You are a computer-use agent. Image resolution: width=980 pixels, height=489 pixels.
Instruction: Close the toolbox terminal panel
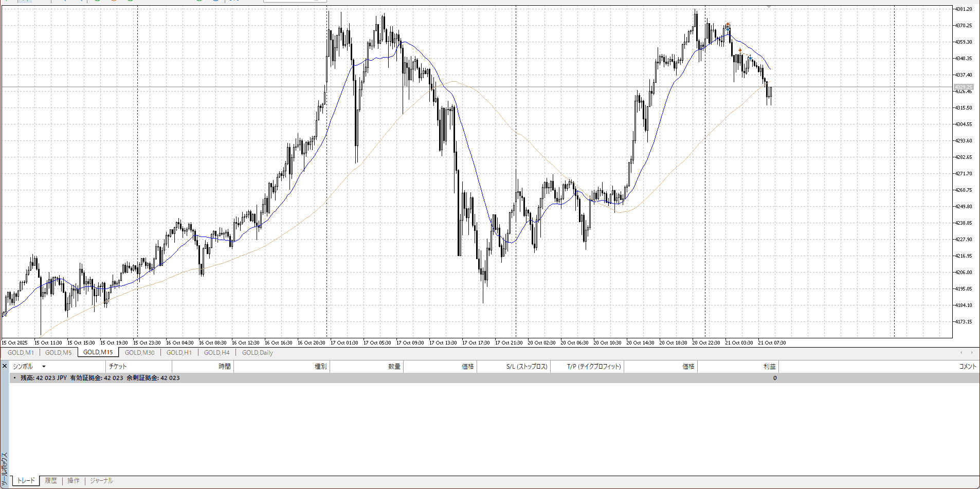pyautogui.click(x=5, y=366)
